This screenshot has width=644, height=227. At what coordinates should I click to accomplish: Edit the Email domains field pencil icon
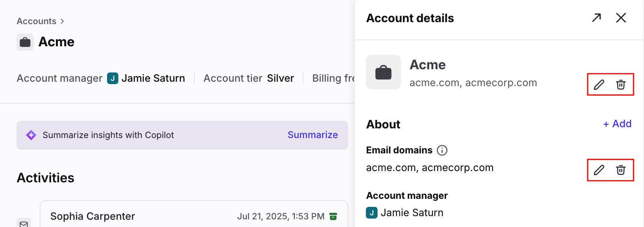tap(599, 170)
